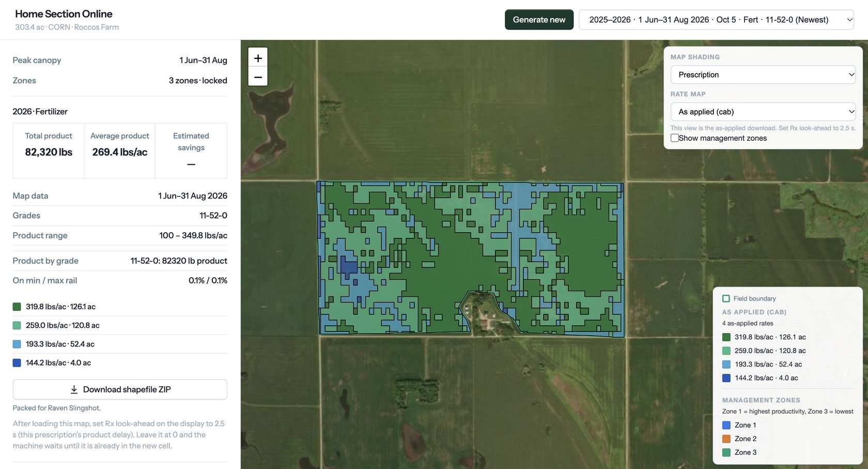
Task: Click the 144.2 lbs/ac swatch in map legend
Action: 726,378
